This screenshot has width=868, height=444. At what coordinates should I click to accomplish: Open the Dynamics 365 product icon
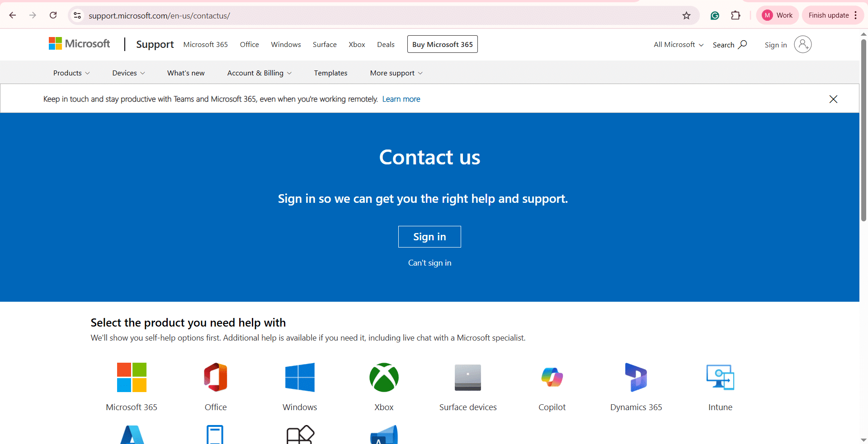tap(636, 378)
